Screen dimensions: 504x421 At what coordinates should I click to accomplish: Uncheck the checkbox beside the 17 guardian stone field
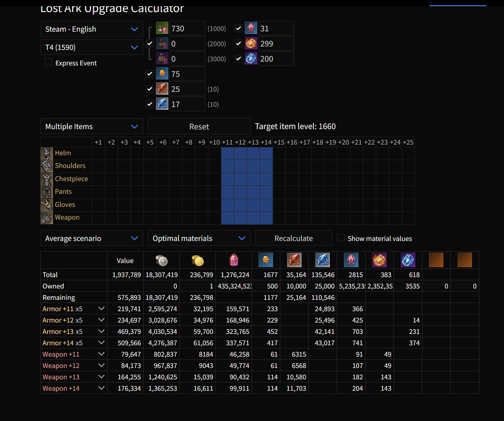150,104
